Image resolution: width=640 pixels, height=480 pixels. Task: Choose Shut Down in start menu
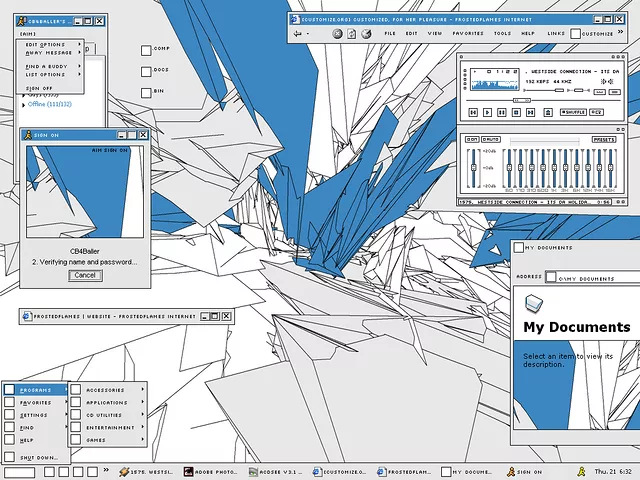35,458
